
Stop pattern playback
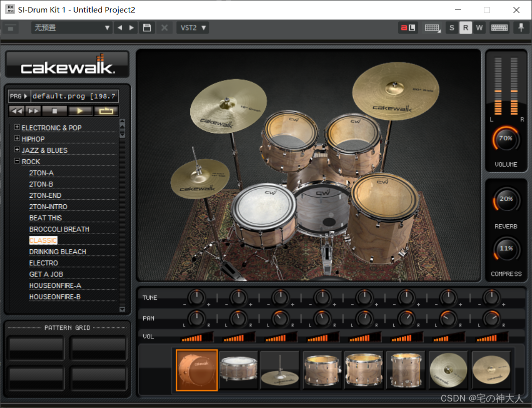(54, 111)
